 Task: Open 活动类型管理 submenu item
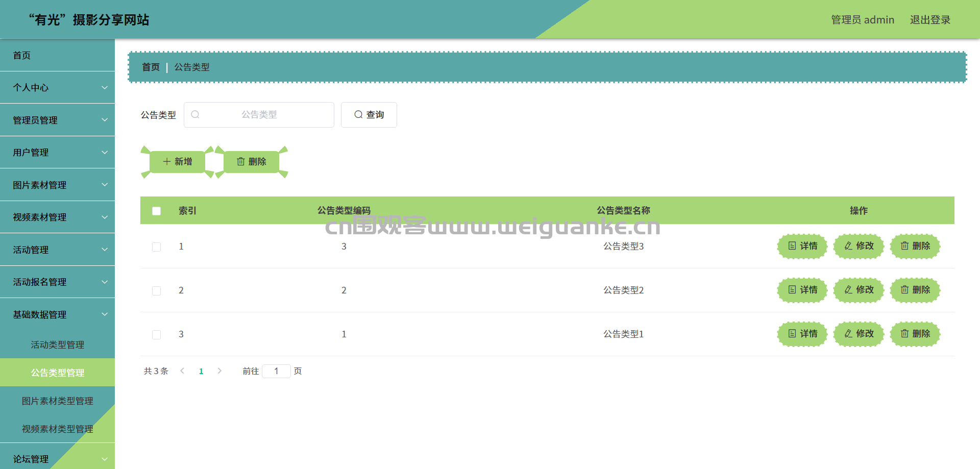tap(57, 344)
